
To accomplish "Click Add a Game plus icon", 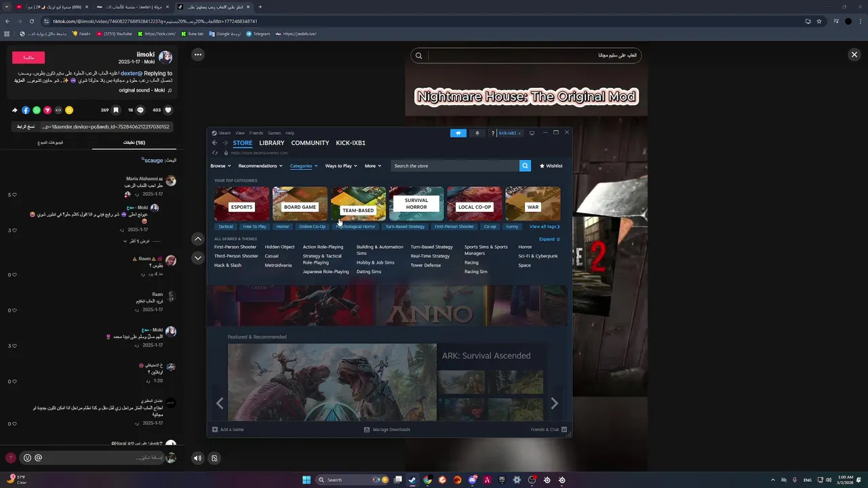I will coord(215,429).
